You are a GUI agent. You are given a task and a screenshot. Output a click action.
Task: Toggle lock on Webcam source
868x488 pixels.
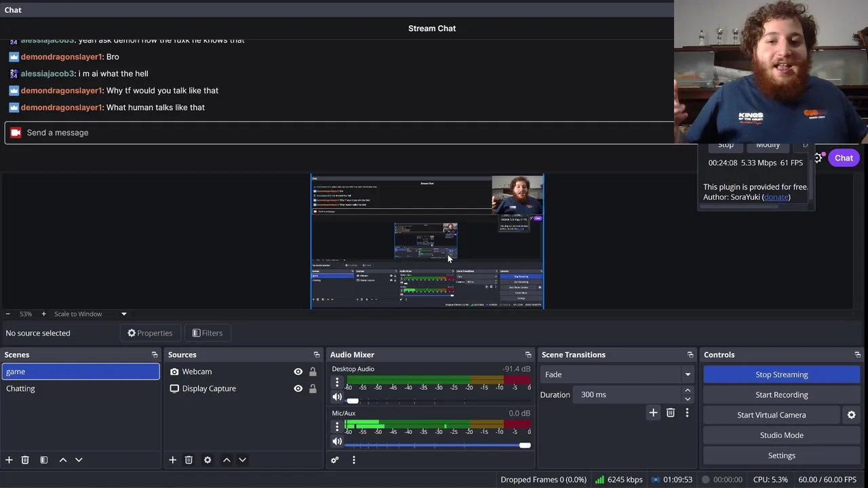point(313,371)
